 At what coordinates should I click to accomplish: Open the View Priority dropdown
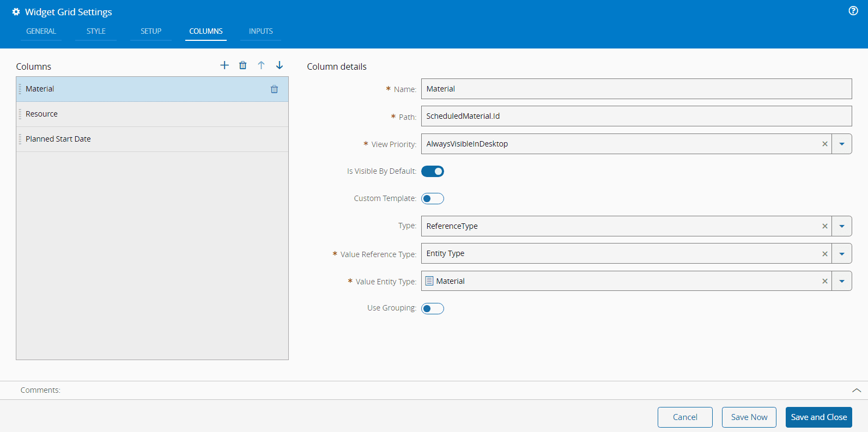tap(842, 144)
